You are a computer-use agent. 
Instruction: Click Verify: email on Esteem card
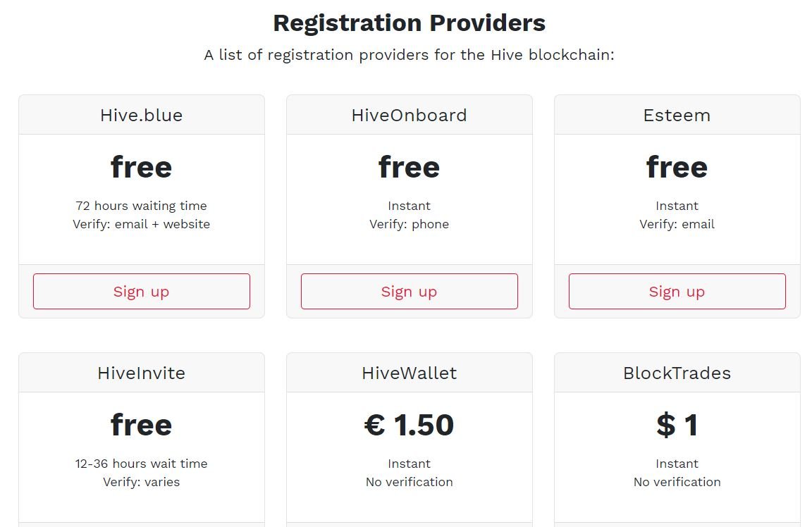pos(676,224)
